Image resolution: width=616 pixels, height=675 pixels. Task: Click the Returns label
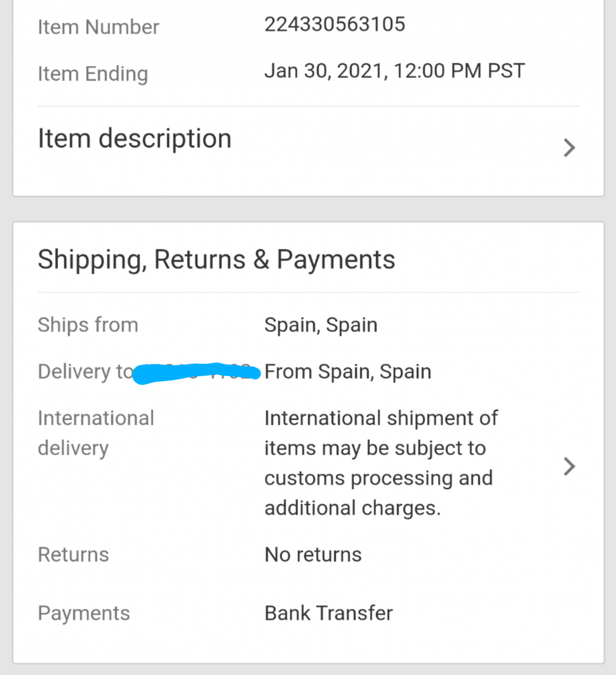pos(73,554)
